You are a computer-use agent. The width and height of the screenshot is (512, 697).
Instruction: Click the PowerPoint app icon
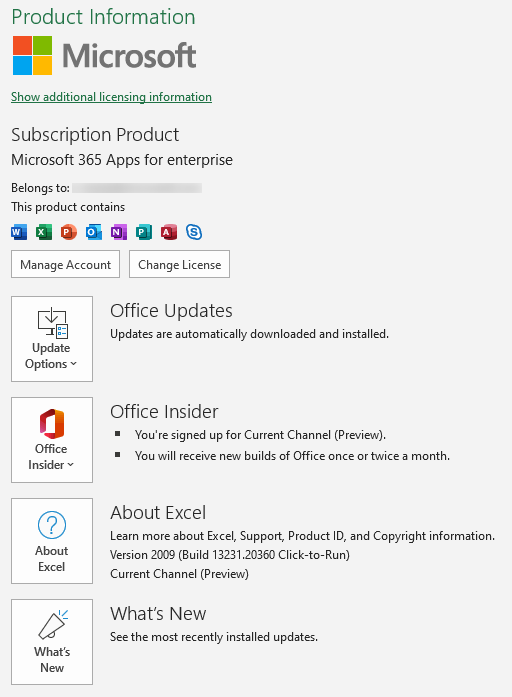pos(69,232)
